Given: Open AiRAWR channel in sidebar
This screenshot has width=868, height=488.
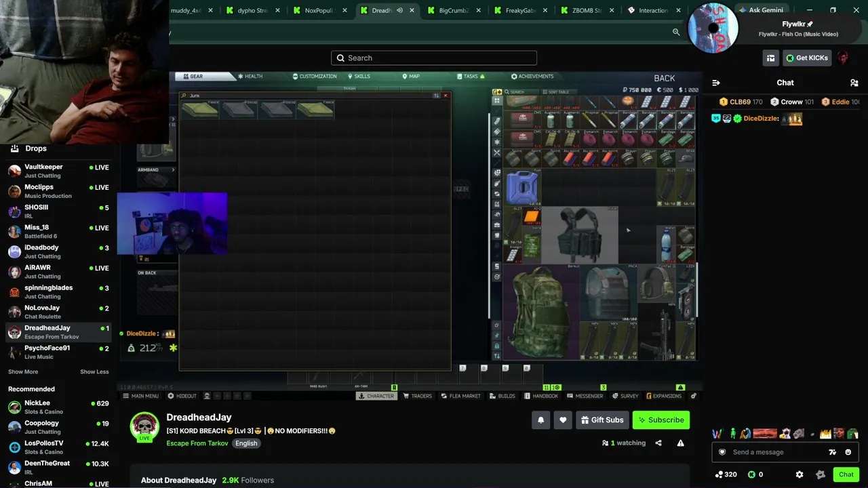Looking at the screenshot, I should pos(58,272).
